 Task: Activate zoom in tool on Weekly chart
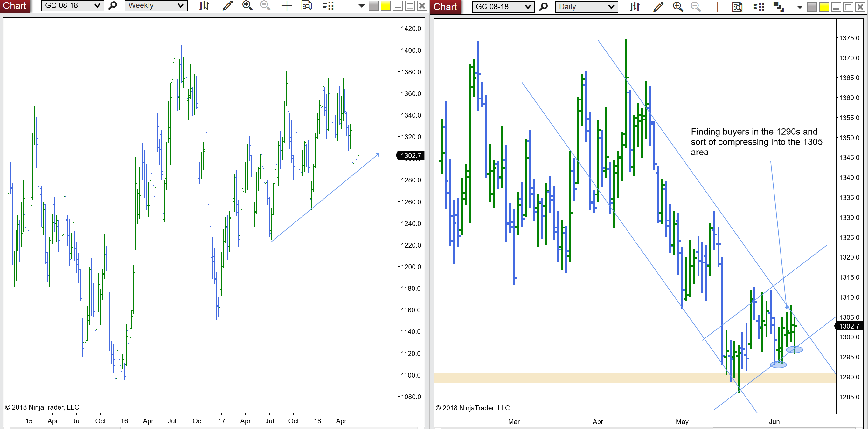pos(247,6)
